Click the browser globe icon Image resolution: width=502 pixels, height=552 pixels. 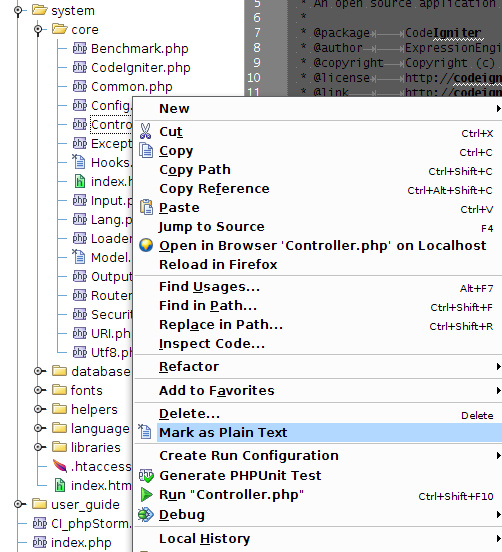tap(146, 245)
